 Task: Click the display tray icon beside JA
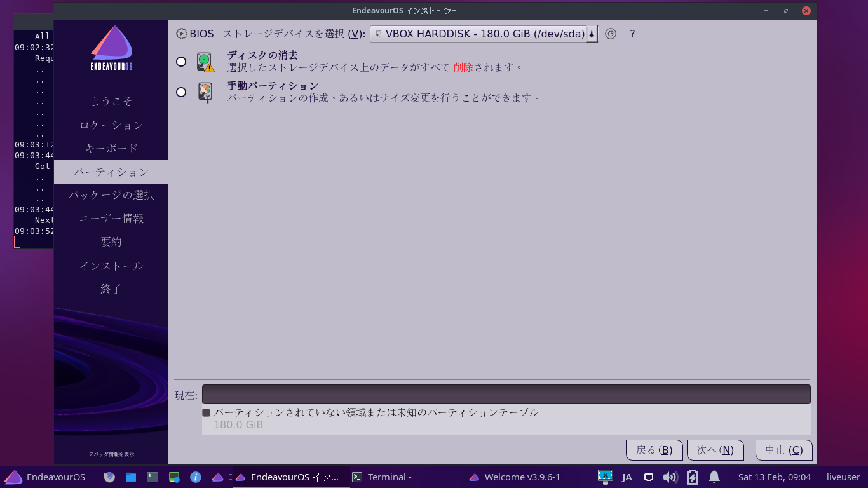point(649,477)
